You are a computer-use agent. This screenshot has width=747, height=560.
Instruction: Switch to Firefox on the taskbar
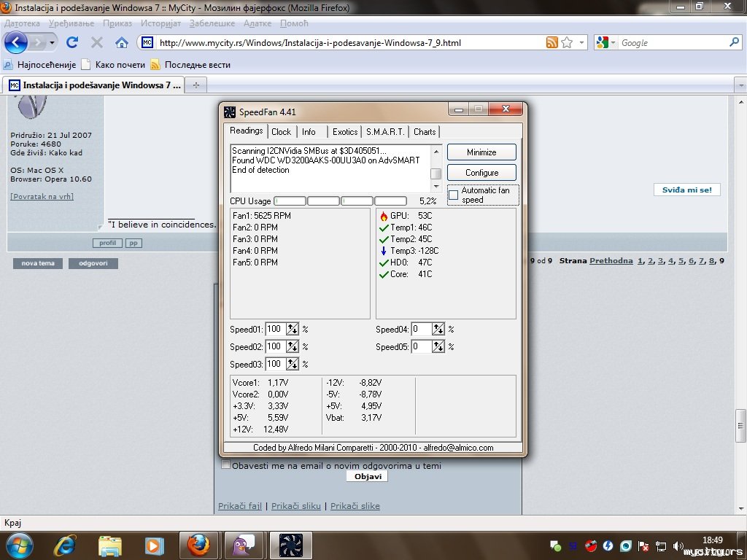tap(198, 545)
